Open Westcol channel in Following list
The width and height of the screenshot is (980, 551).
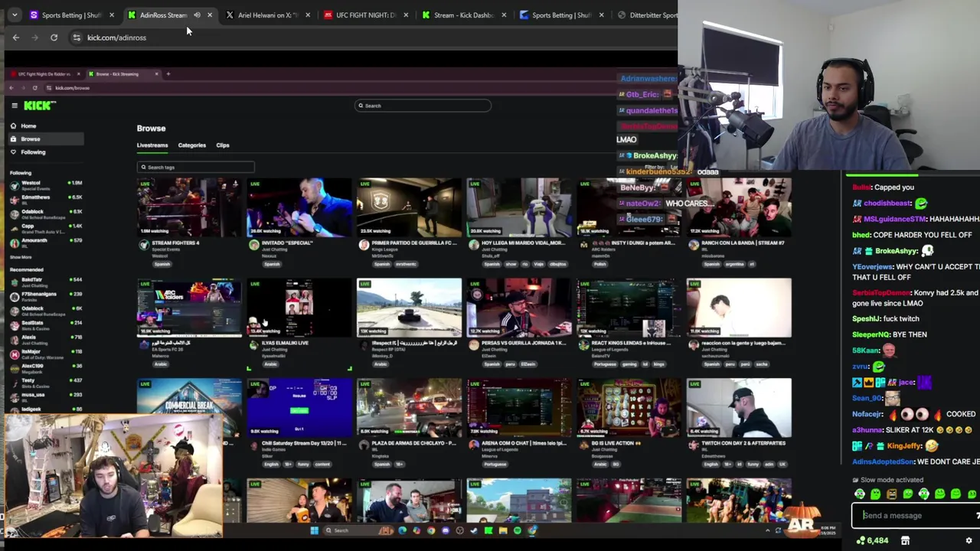coord(44,184)
